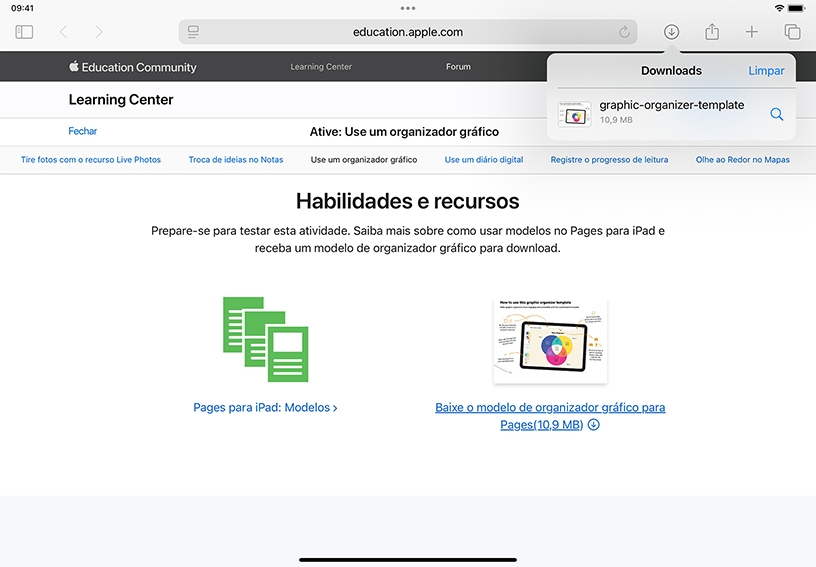Go back to previous page

pos(63,32)
